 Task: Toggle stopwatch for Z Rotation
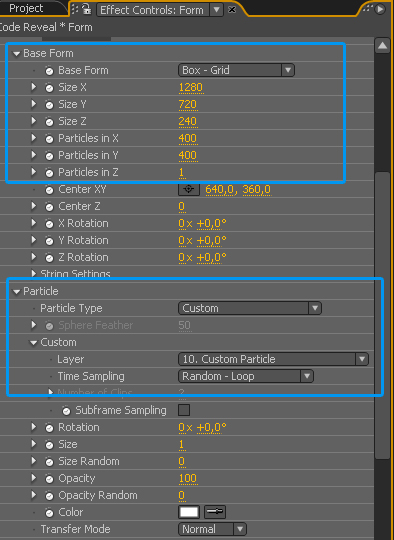49,258
